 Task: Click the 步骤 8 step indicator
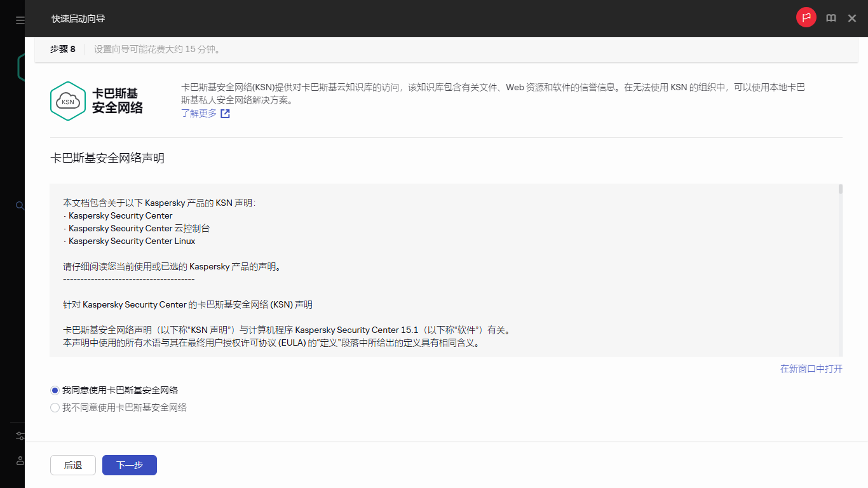[63, 48]
